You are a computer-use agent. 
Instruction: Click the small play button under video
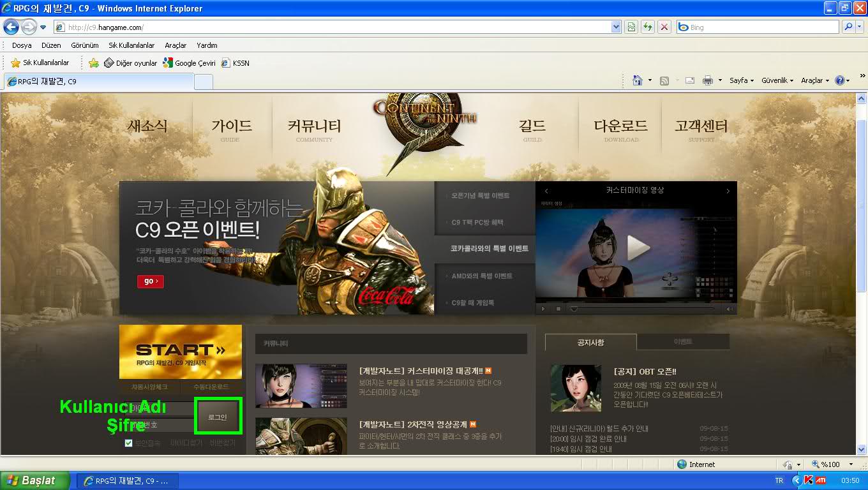[x=544, y=309]
